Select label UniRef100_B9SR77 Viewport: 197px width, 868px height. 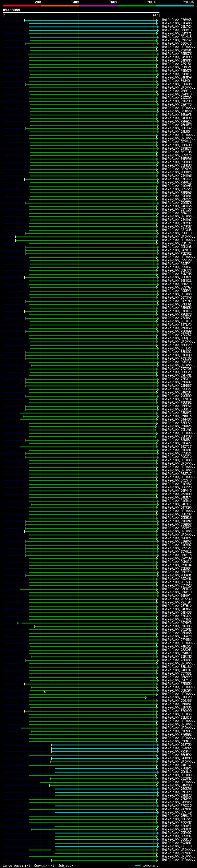[x=176, y=149]
